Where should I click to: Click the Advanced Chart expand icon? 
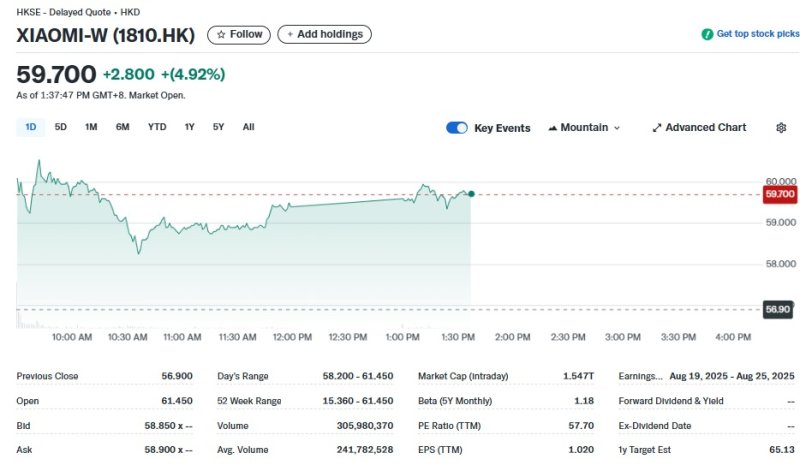(657, 128)
